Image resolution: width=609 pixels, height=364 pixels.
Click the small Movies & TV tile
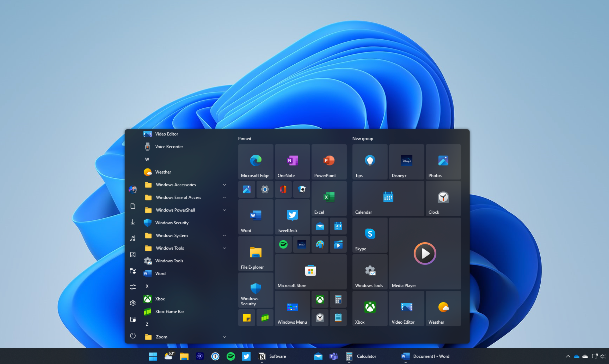tap(338, 244)
